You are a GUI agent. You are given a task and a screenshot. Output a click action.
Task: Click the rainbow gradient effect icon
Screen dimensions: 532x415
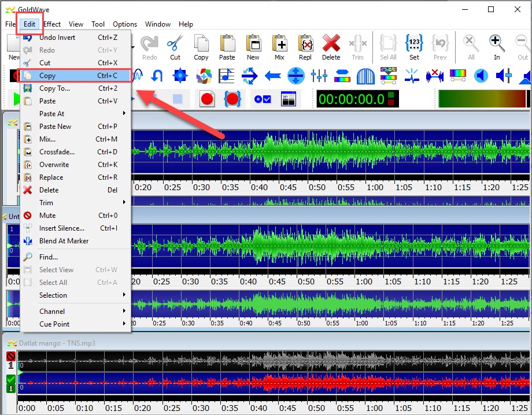459,75
